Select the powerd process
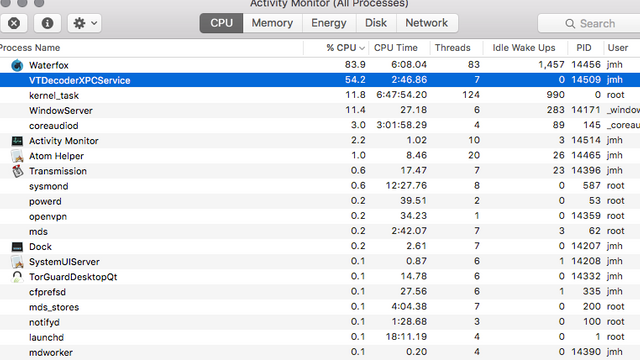This screenshot has width=640, height=360. pos(45,201)
